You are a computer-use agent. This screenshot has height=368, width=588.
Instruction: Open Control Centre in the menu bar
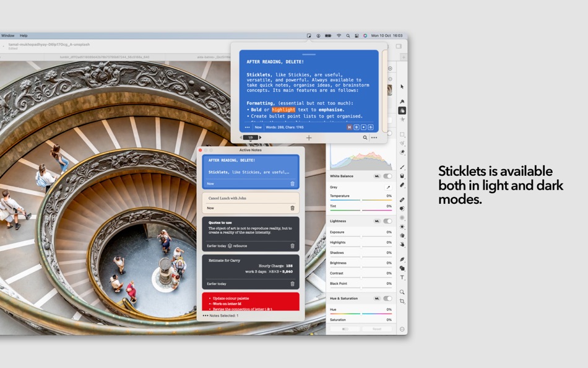point(357,36)
